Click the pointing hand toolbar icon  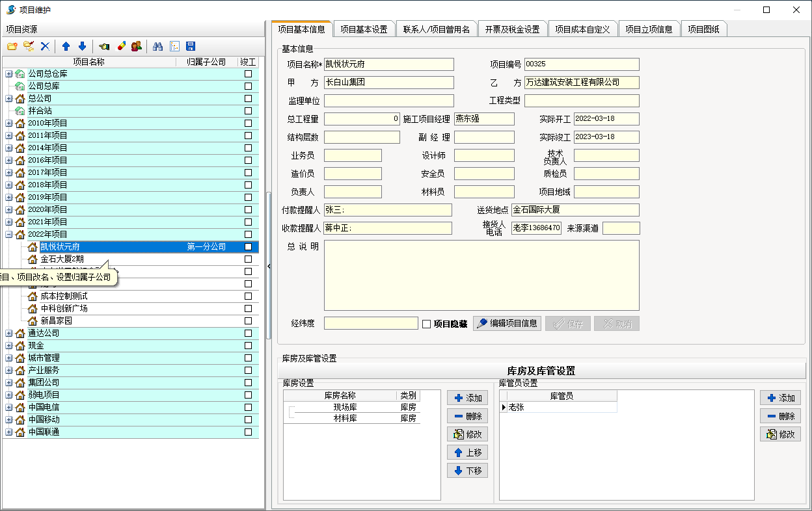point(104,46)
